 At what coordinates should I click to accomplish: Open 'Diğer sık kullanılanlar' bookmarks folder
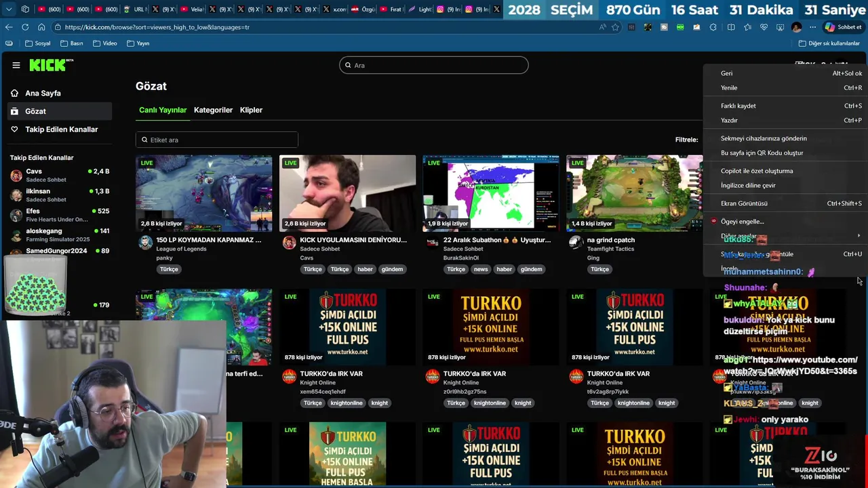829,43
